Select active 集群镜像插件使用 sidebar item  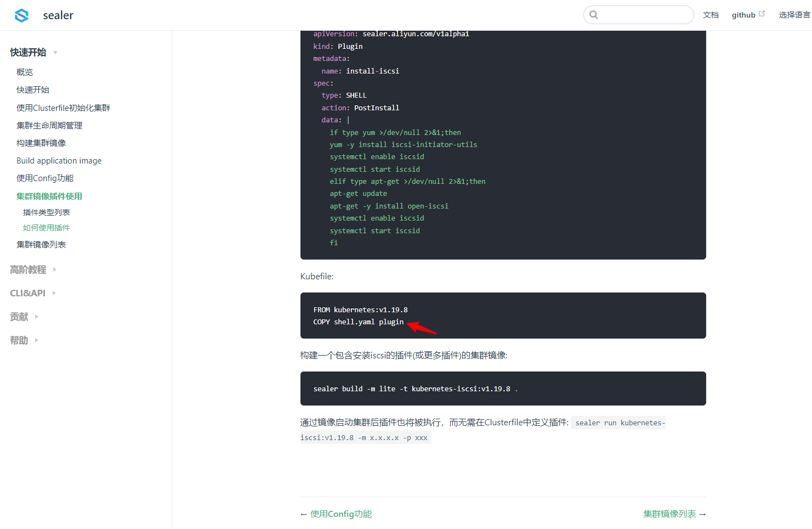[x=49, y=196]
